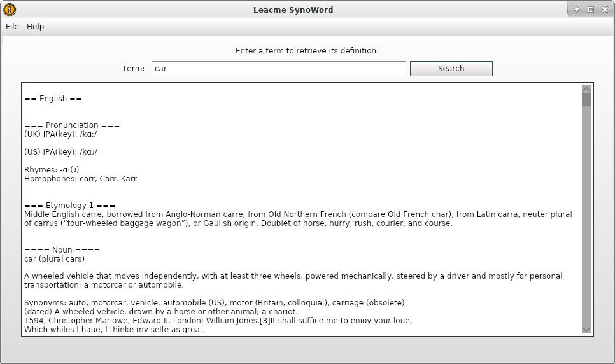Click the scrollbar up arrow
The image size is (615, 364).
coord(586,89)
